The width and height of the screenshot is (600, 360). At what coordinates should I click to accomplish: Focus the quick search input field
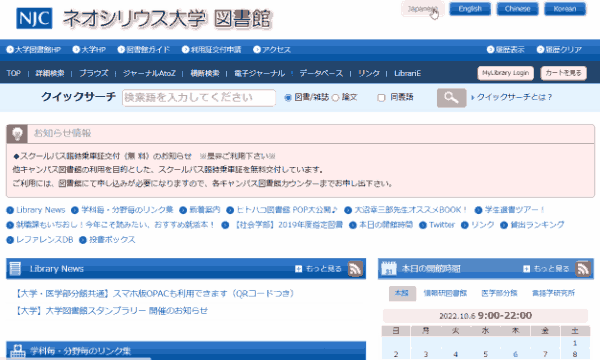coord(199,98)
